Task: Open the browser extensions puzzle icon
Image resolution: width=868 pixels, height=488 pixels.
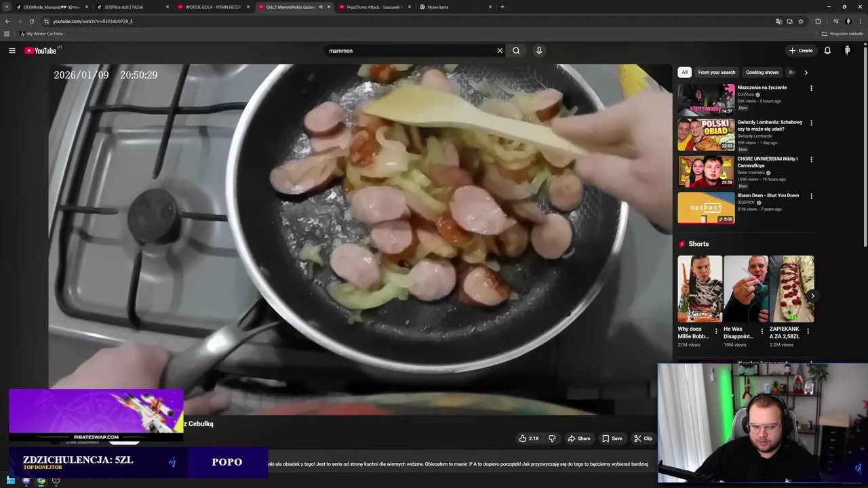Action: [818, 21]
